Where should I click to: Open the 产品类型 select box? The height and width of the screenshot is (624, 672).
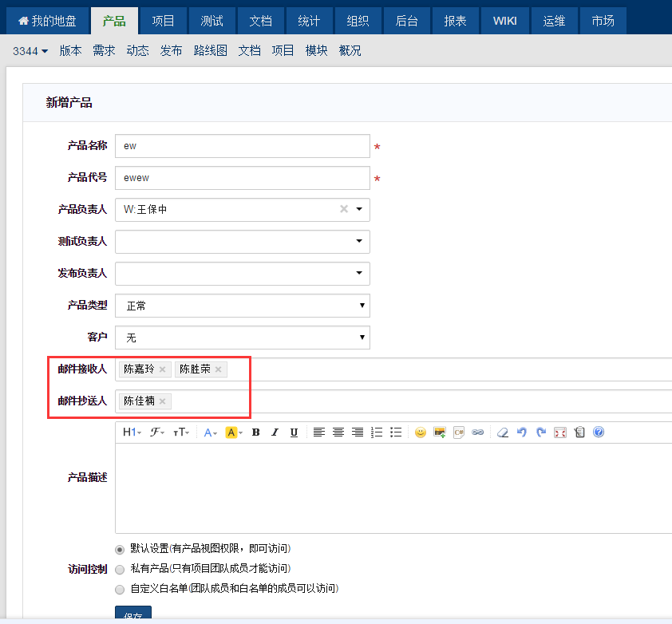tap(243, 306)
